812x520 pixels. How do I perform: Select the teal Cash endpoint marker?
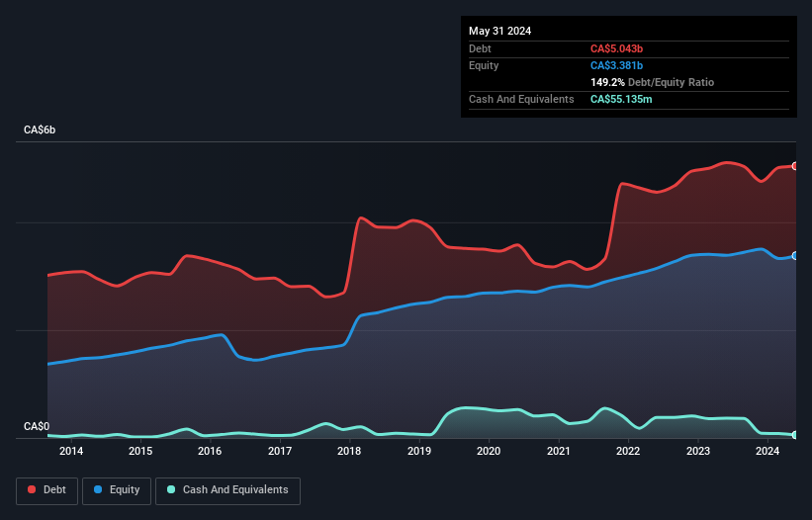[795, 435]
